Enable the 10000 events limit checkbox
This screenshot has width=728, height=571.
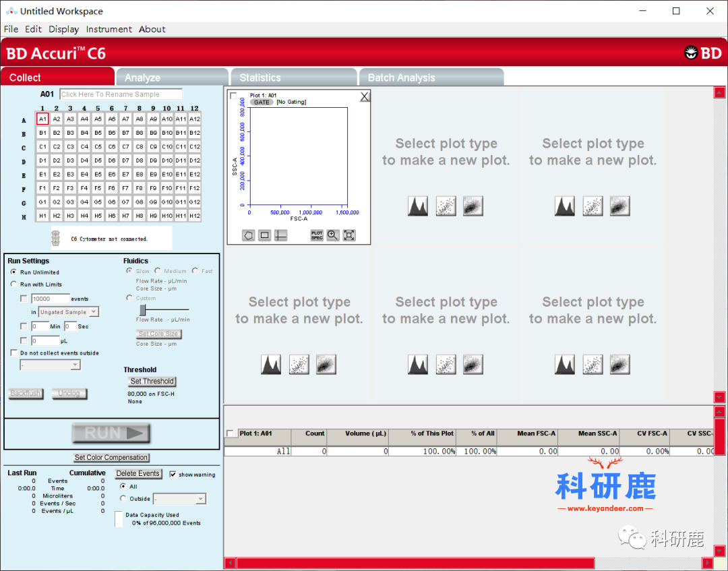(x=24, y=299)
